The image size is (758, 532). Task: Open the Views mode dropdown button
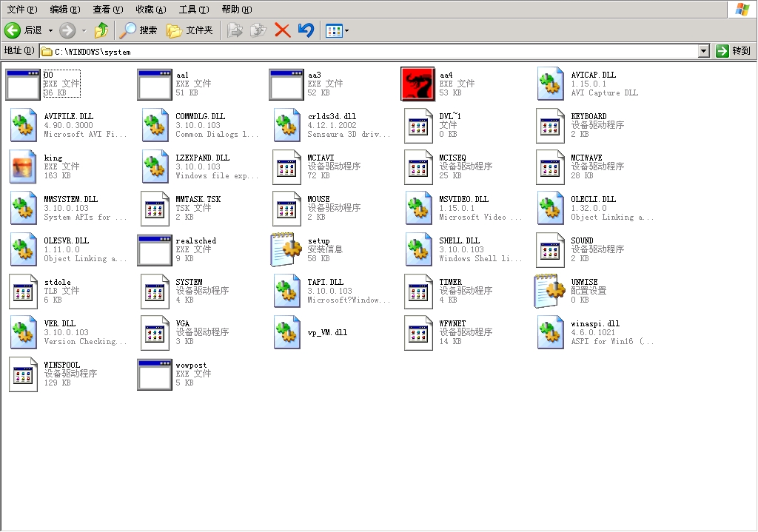coord(337,31)
